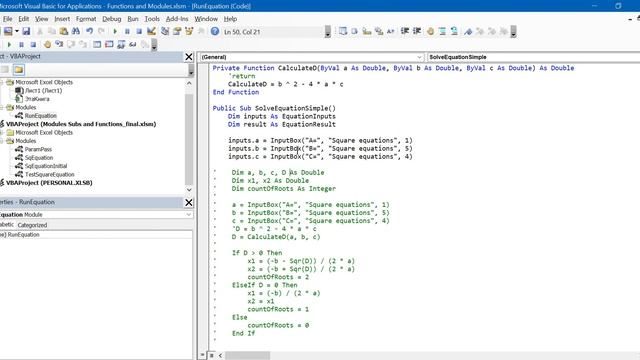Open the Properties Window toolbar icon
This screenshot has height=360, width=640.
pos(177,31)
